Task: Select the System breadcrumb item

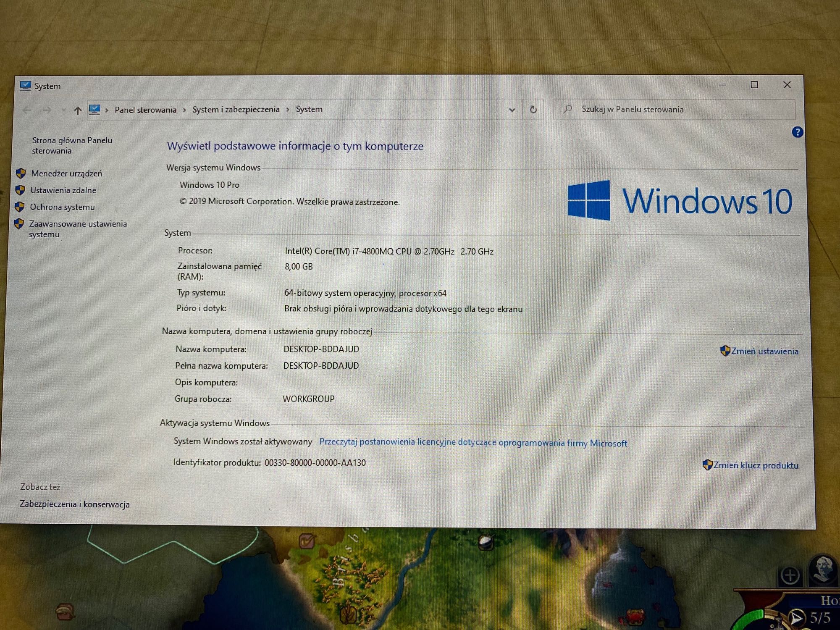Action: click(309, 109)
